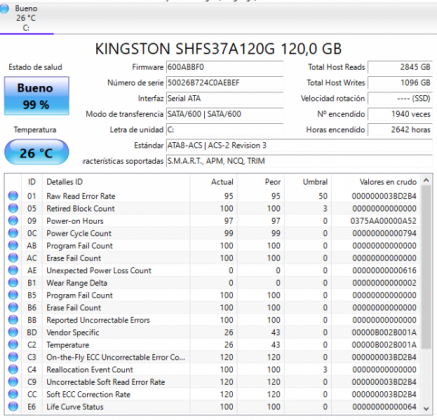Viewport: 437px width, 420px height.
Task: Select the Power Cycle Count row text
Action: pyautogui.click(x=79, y=233)
